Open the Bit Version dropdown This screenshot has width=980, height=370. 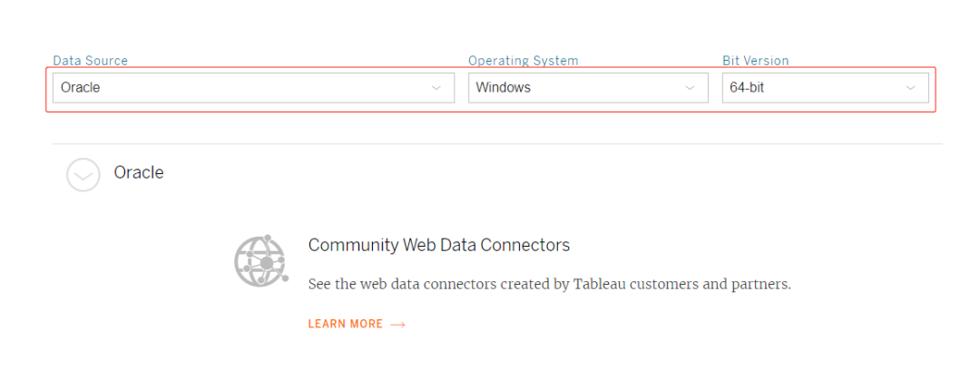pyautogui.click(x=825, y=88)
